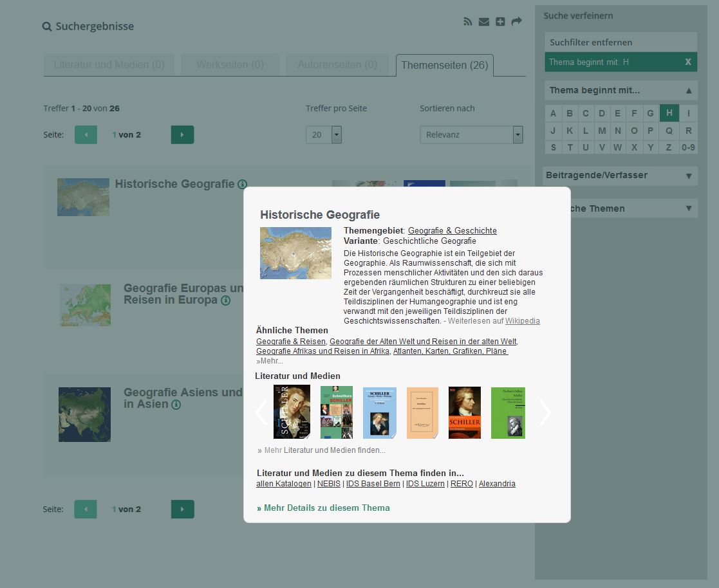This screenshot has height=588, width=719.
Task: Open info icon next to Reisen in Europa
Action: tap(225, 300)
